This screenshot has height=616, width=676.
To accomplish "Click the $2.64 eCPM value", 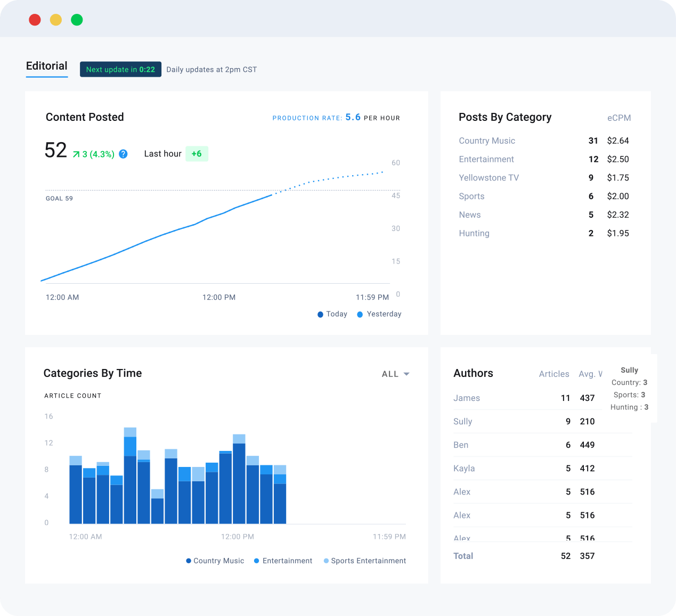I will [x=618, y=141].
